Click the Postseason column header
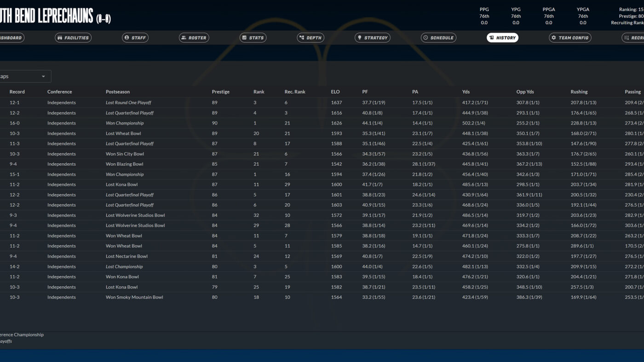This screenshot has width=644, height=362. [118, 92]
